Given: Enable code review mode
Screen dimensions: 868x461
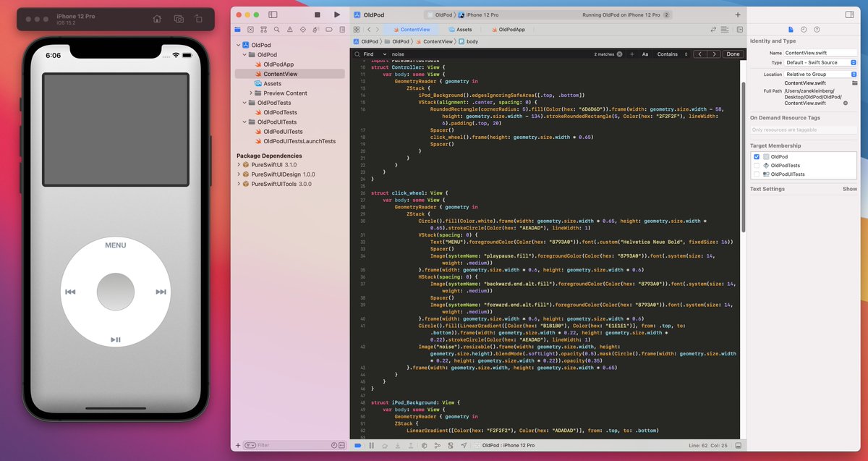Looking at the screenshot, I should [714, 30].
